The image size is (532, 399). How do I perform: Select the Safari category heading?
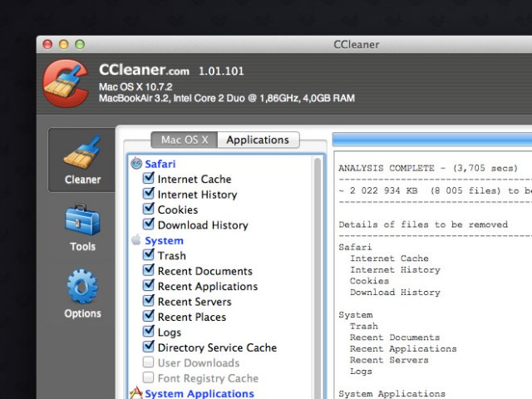tap(160, 164)
